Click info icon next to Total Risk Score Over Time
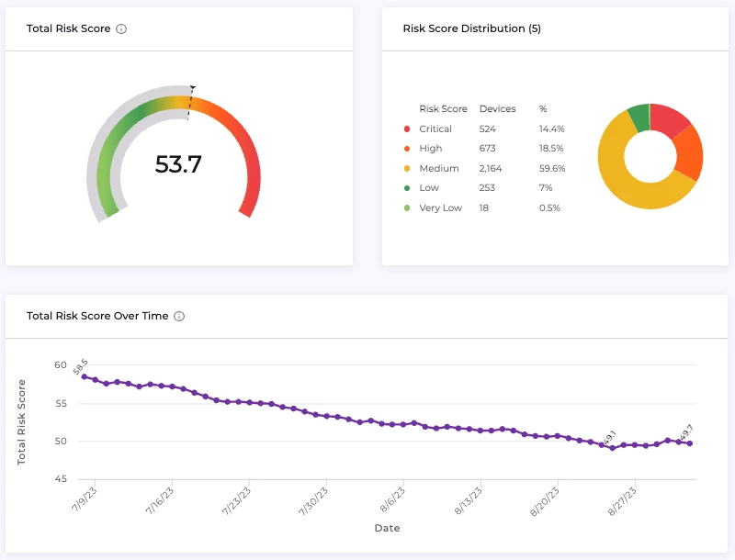 179,316
